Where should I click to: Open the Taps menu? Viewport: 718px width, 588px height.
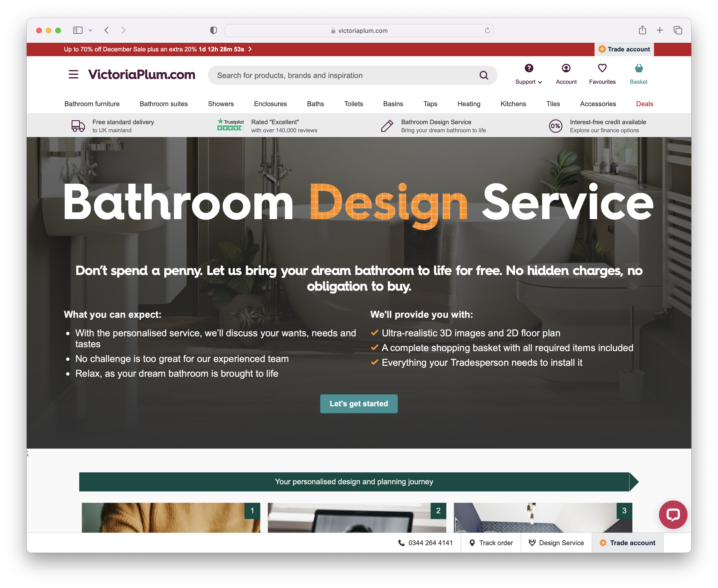(430, 104)
